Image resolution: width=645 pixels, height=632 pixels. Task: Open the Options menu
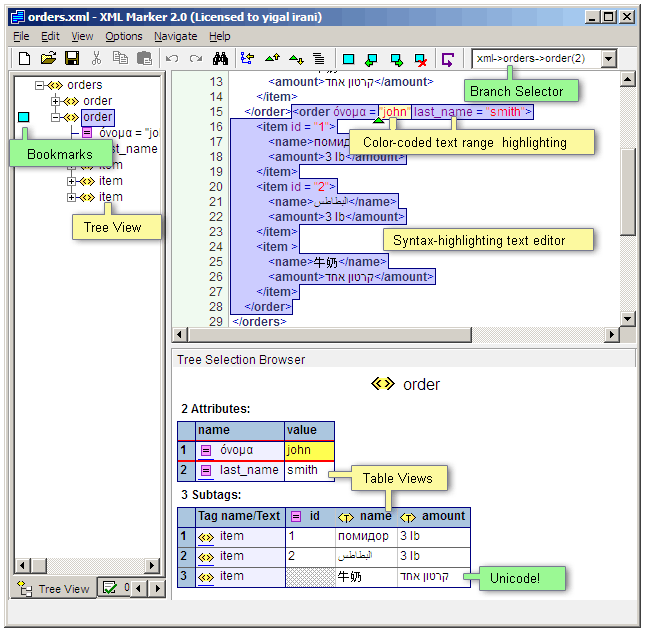tap(124, 36)
